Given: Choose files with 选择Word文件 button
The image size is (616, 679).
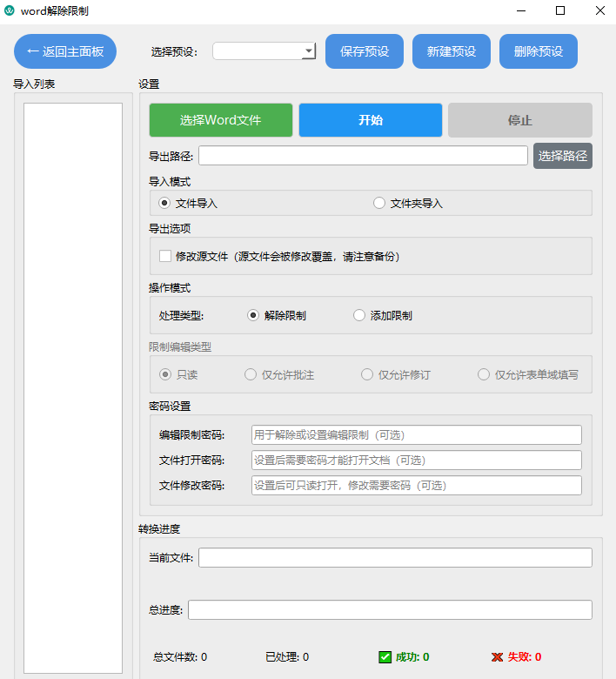Looking at the screenshot, I should pos(221,120).
